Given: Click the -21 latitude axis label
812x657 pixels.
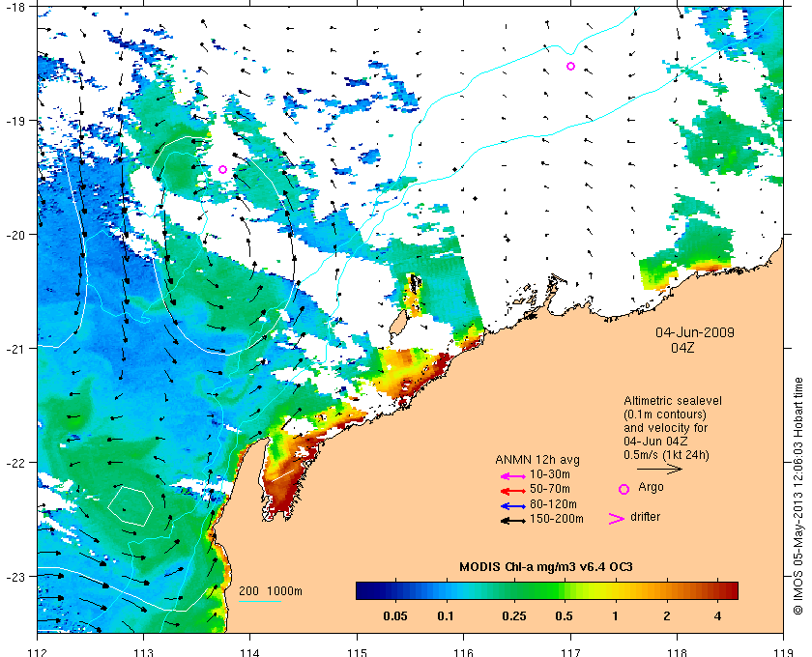Looking at the screenshot, I should tap(14, 349).
